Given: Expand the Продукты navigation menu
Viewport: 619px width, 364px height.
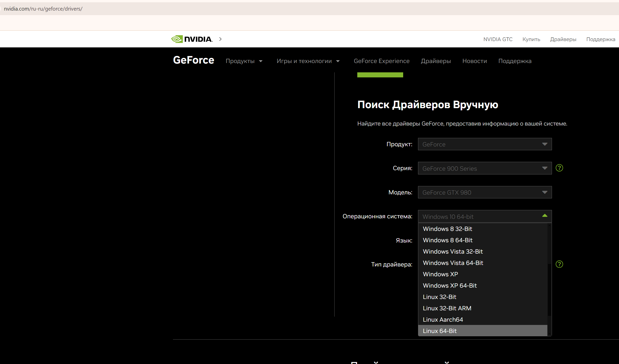Looking at the screenshot, I should coord(244,61).
